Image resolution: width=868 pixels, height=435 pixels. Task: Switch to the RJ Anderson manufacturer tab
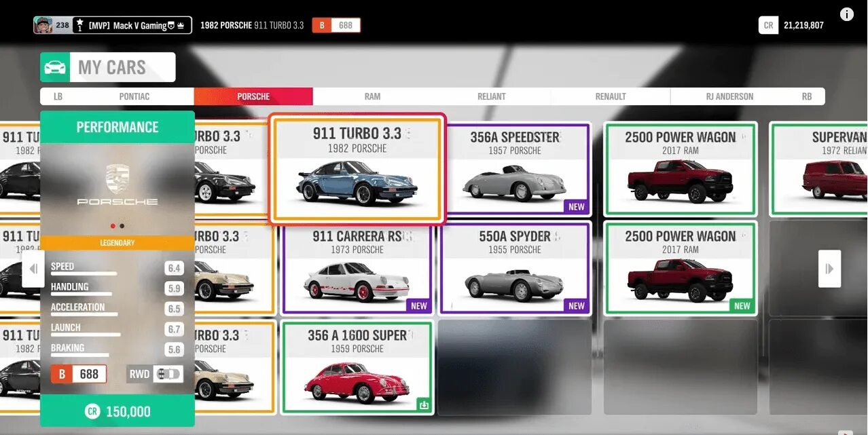point(729,96)
